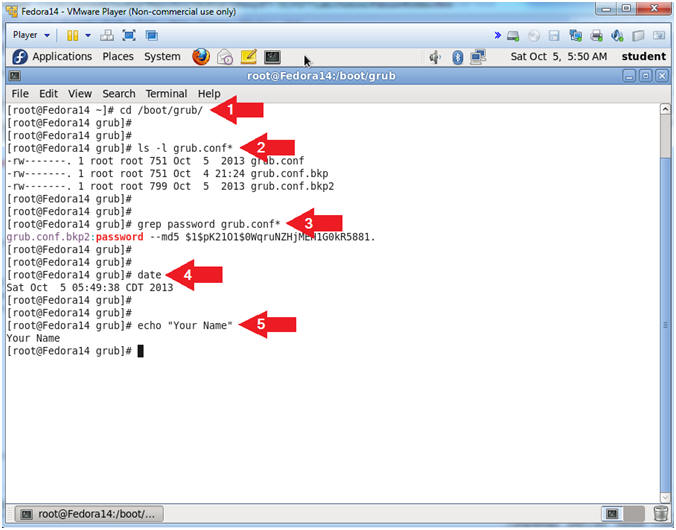Screen dimensions: 676x530
Task: Maximize the terminal window
Action: point(645,76)
